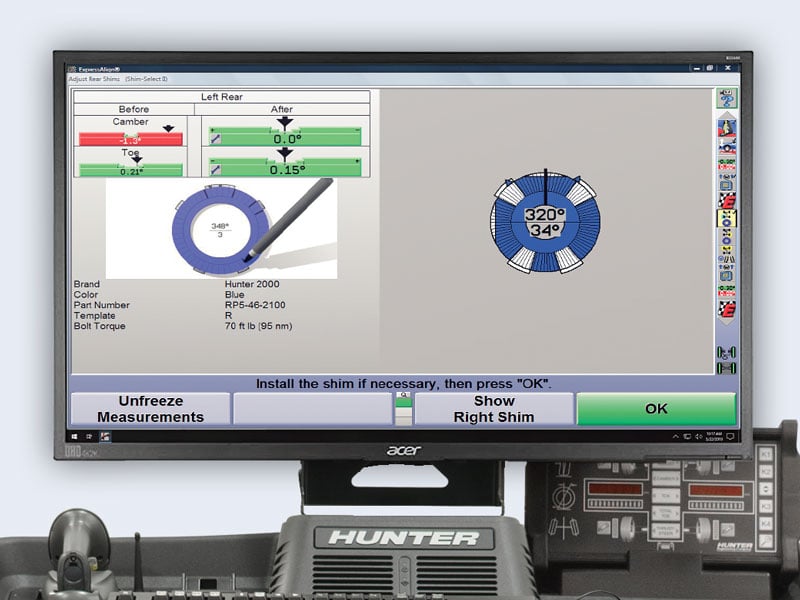Screen dimensions: 800x600
Task: Open the help question mark icon
Action: [727, 98]
